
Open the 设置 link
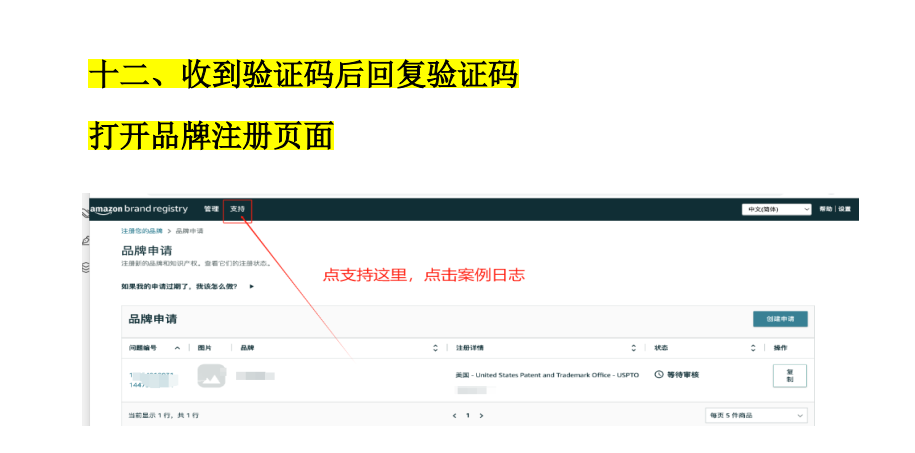844,209
